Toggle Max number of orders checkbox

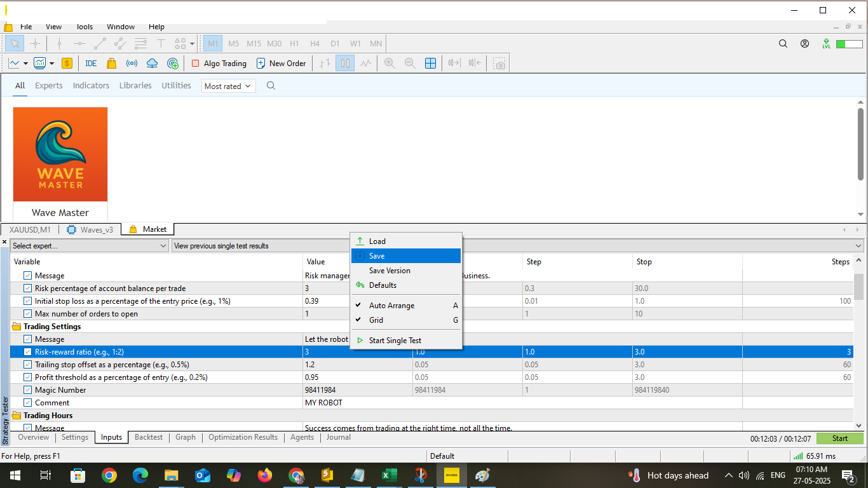point(27,314)
